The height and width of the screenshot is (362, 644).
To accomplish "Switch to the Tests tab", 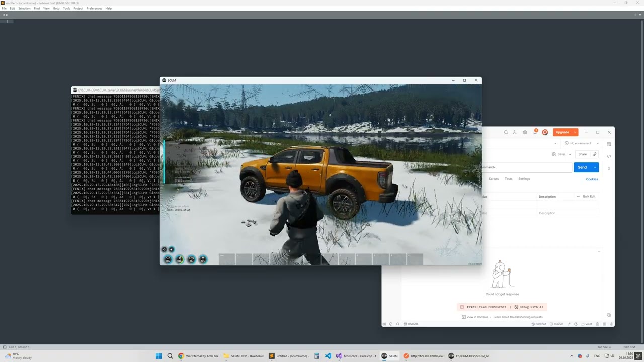I will click(x=509, y=179).
